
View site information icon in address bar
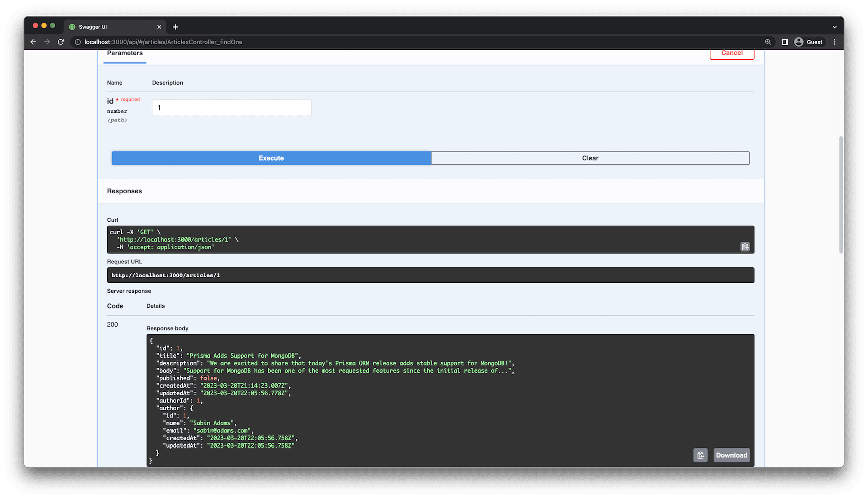[78, 42]
